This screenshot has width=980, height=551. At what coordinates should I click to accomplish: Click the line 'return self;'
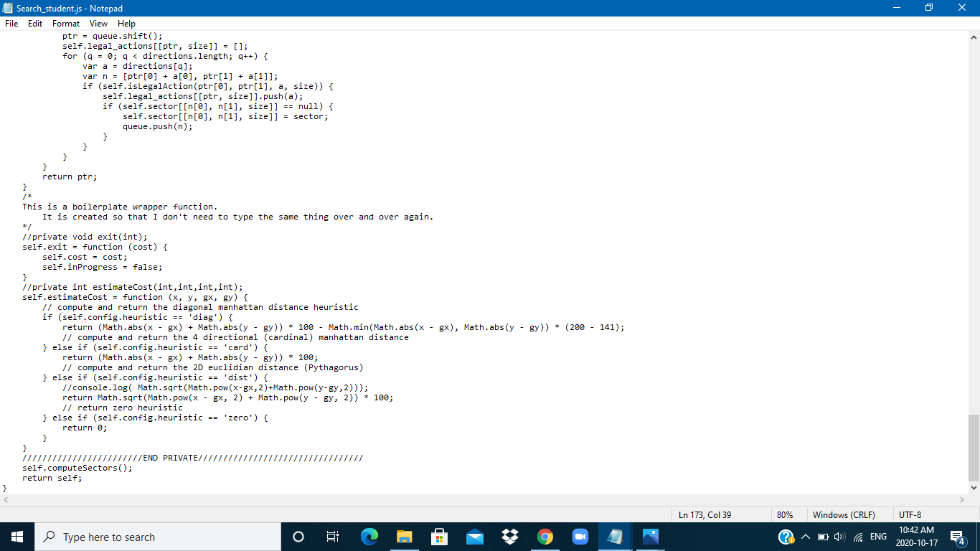click(52, 478)
